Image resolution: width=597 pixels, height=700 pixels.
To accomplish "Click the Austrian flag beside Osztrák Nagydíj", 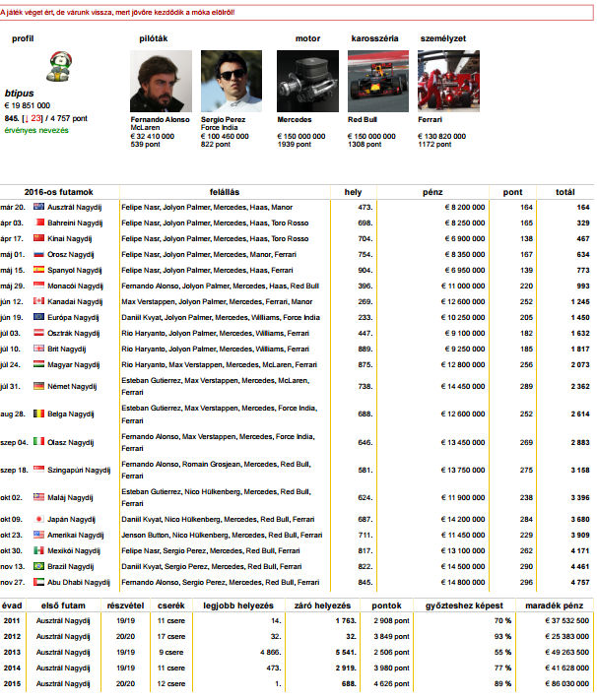I will 38,333.
